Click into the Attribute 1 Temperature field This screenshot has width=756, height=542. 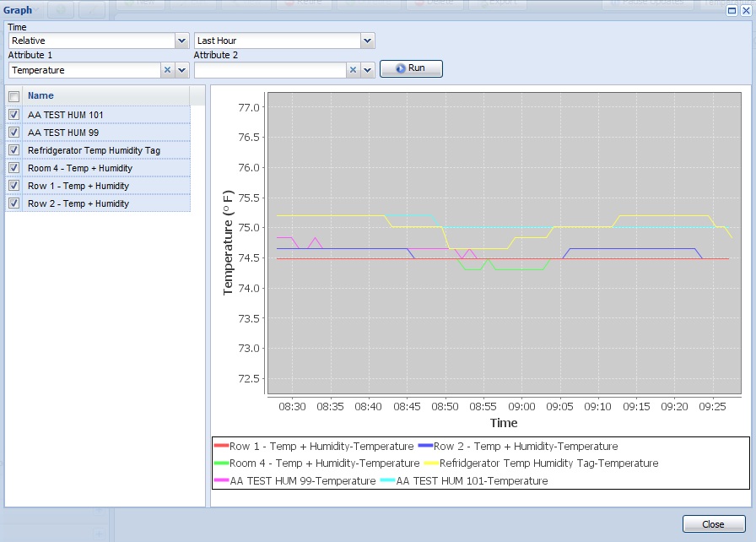pyautogui.click(x=85, y=70)
